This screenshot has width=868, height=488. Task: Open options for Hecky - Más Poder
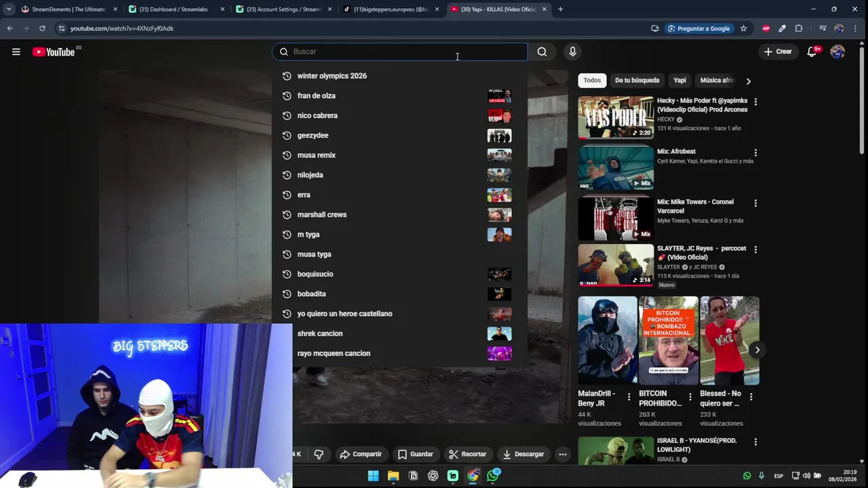coord(755,102)
